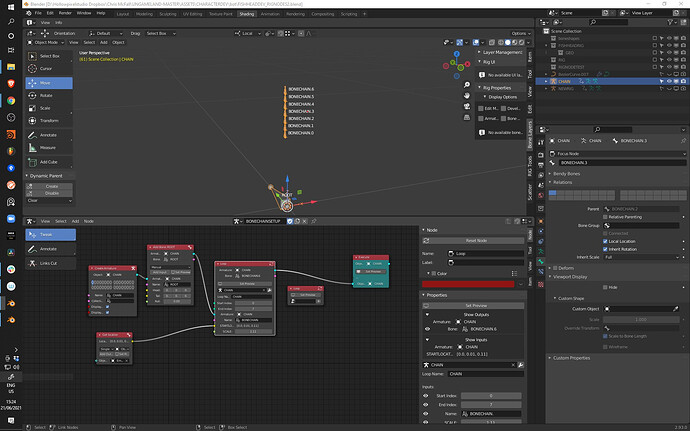Screen dimensions: 690x431
Task: Expand Layer Management panel
Action: tap(502, 52)
